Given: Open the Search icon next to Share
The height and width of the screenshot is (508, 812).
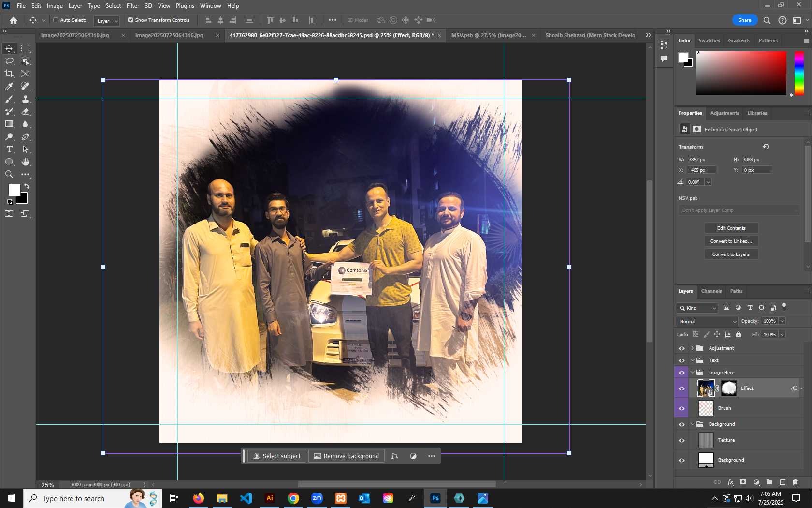Looking at the screenshot, I should point(767,20).
